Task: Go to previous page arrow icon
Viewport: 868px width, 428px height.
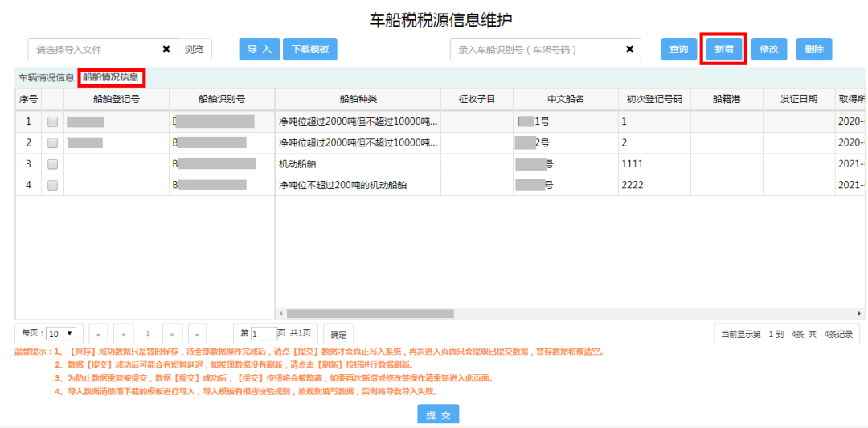Action: click(x=124, y=334)
